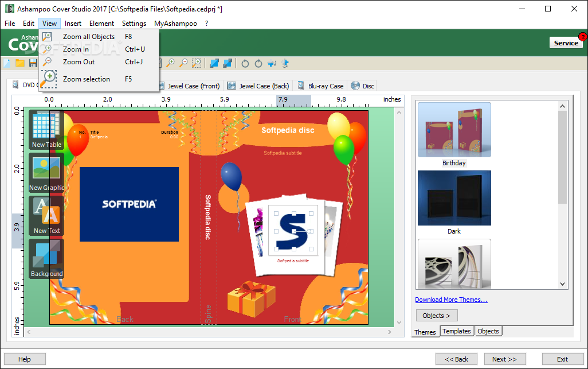Click the Zoom all Objects menu icon
The height and width of the screenshot is (369, 588).
tap(47, 36)
